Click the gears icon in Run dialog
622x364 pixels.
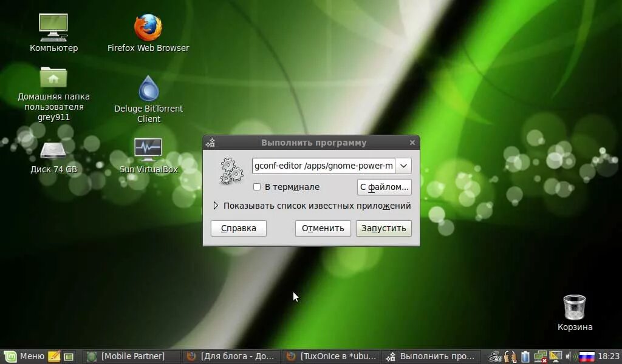pos(231,171)
